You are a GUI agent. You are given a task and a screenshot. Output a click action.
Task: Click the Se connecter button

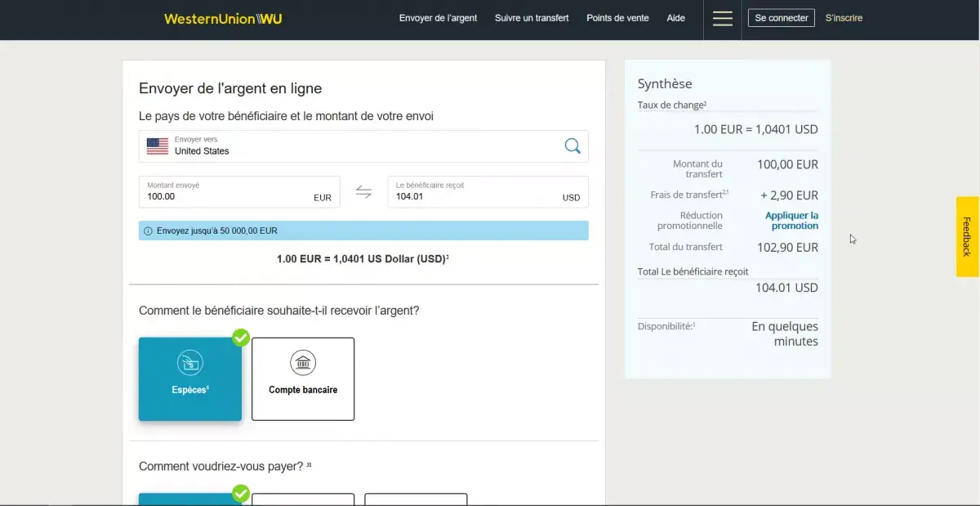click(782, 18)
